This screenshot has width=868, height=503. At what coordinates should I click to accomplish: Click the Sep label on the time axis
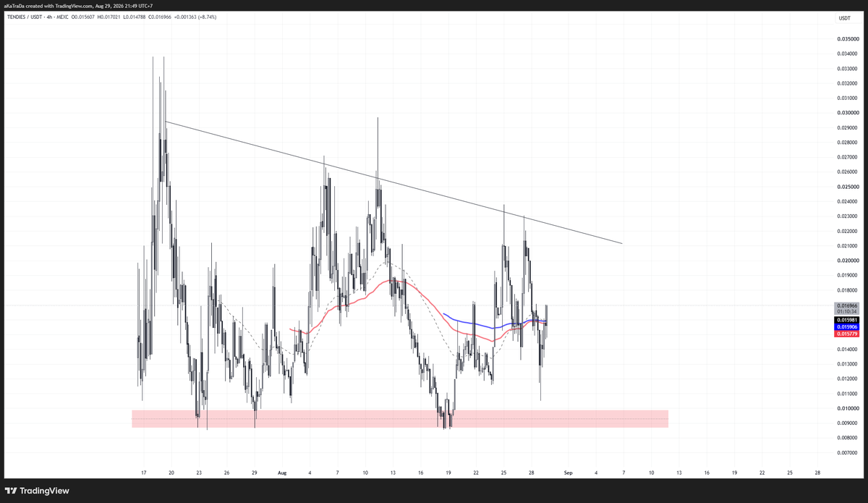(568, 472)
